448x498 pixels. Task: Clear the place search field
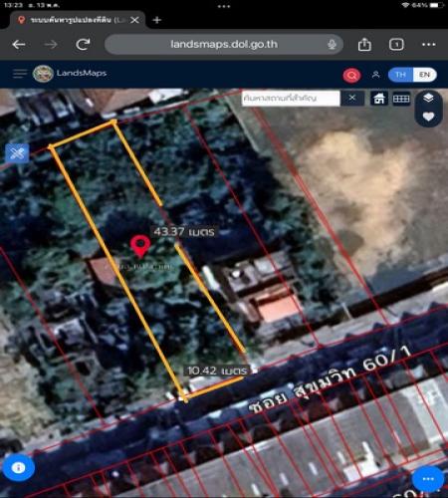[x=352, y=98]
